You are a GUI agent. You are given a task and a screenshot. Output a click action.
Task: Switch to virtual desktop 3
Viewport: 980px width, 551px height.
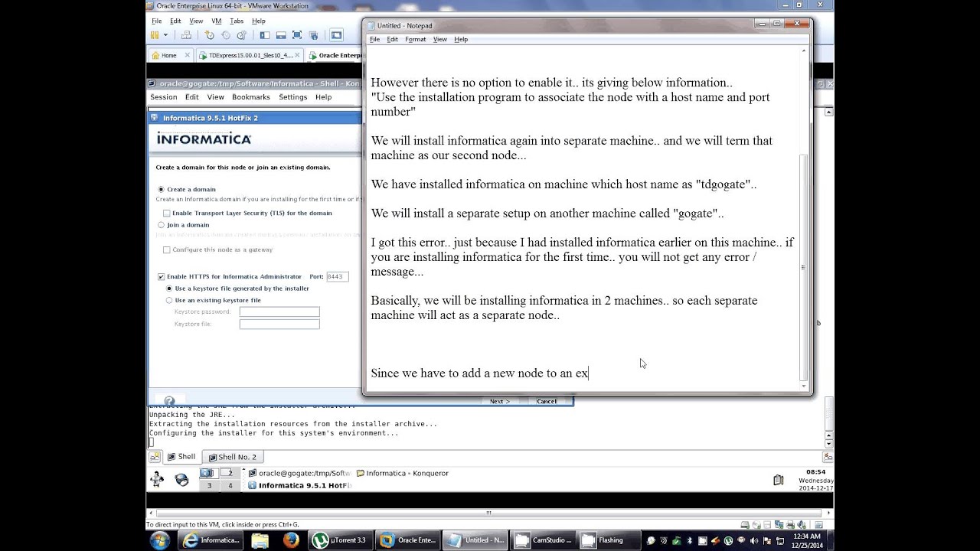pyautogui.click(x=209, y=485)
